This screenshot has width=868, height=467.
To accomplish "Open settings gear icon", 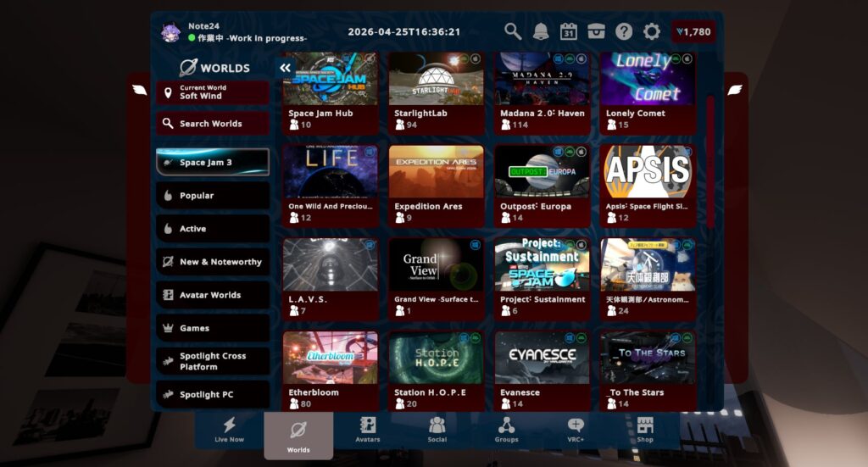I will [652, 32].
